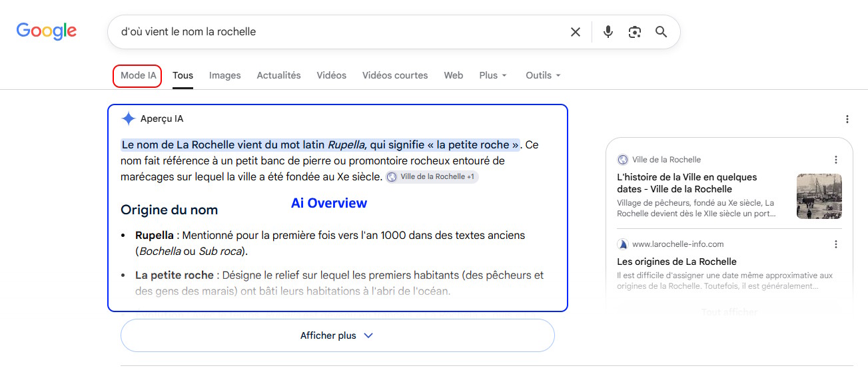This screenshot has height=376, width=868.
Task: Clear the search query with X icon
Action: pos(576,32)
